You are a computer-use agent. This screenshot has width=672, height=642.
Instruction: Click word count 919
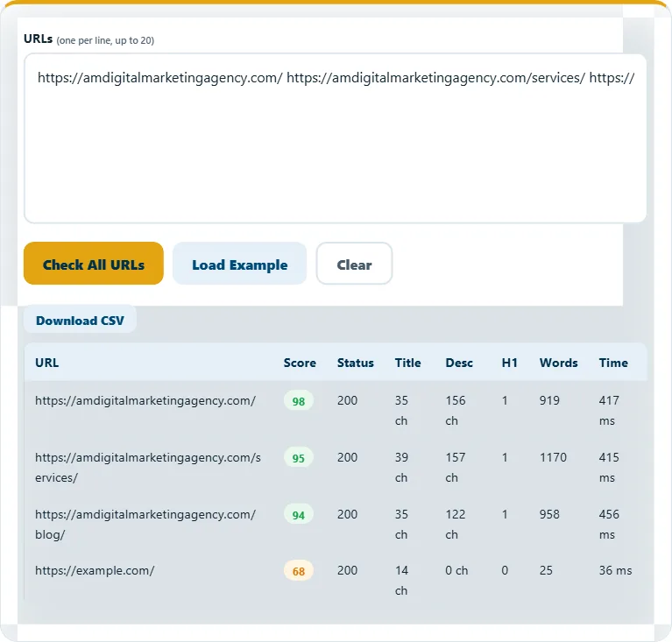549,400
